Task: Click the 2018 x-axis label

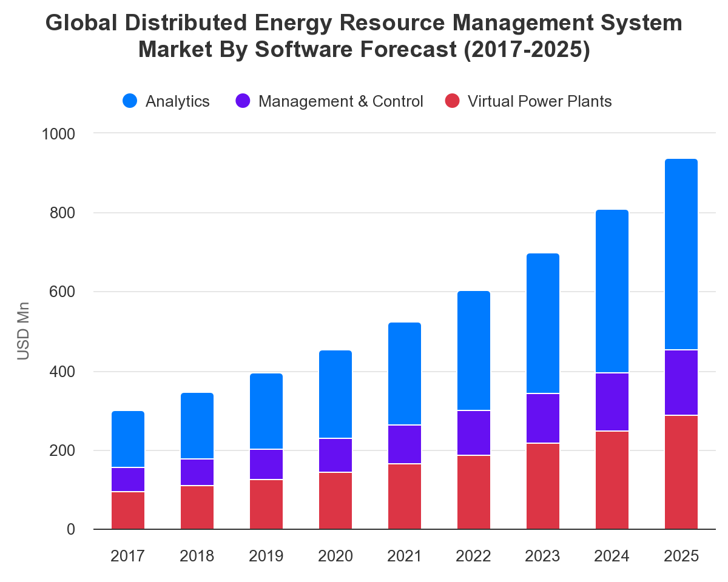Action: (197, 556)
